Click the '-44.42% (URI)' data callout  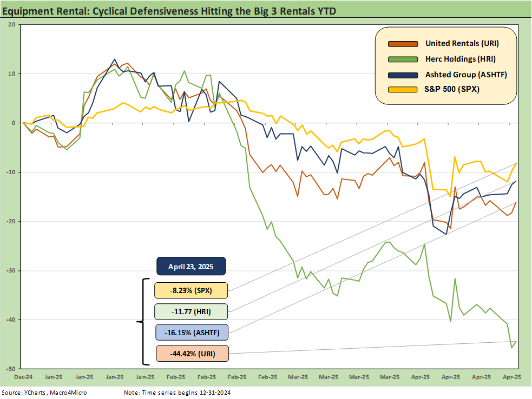[x=192, y=354]
